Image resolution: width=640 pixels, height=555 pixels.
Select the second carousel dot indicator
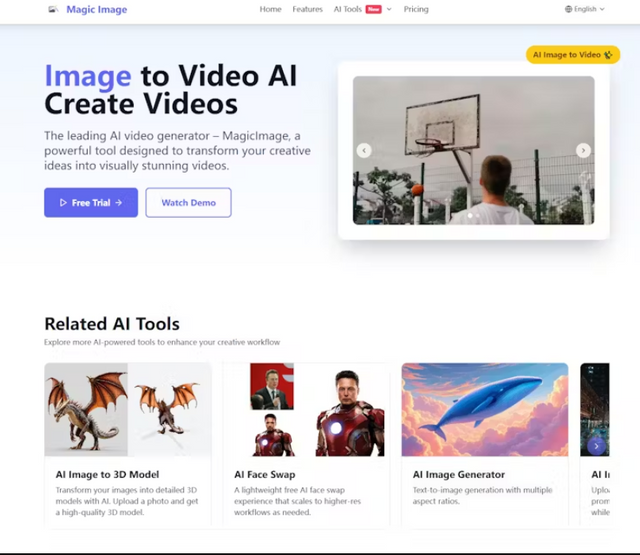pos(478,215)
